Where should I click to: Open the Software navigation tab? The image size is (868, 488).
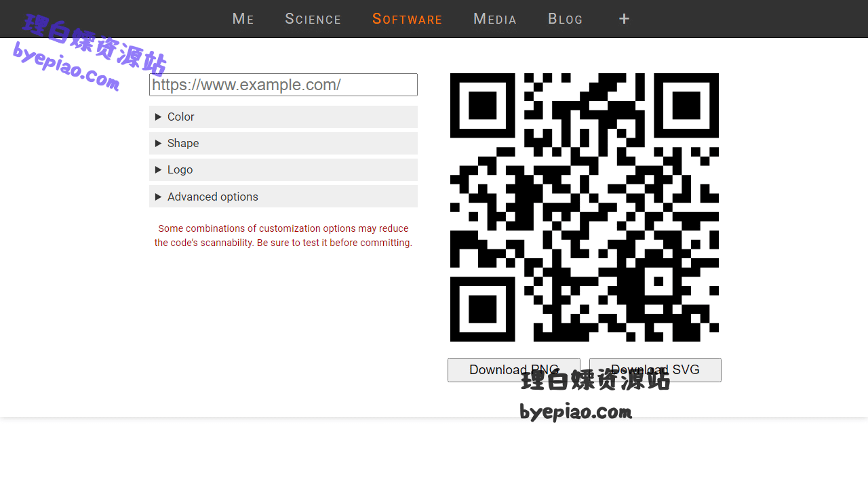click(x=407, y=19)
